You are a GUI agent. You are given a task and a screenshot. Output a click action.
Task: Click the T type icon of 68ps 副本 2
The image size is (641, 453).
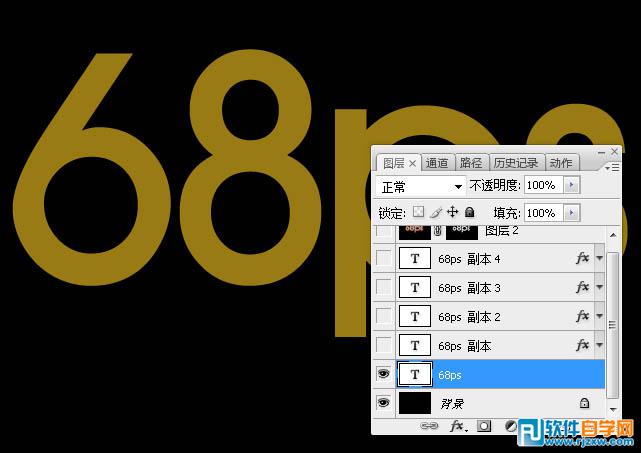415,316
